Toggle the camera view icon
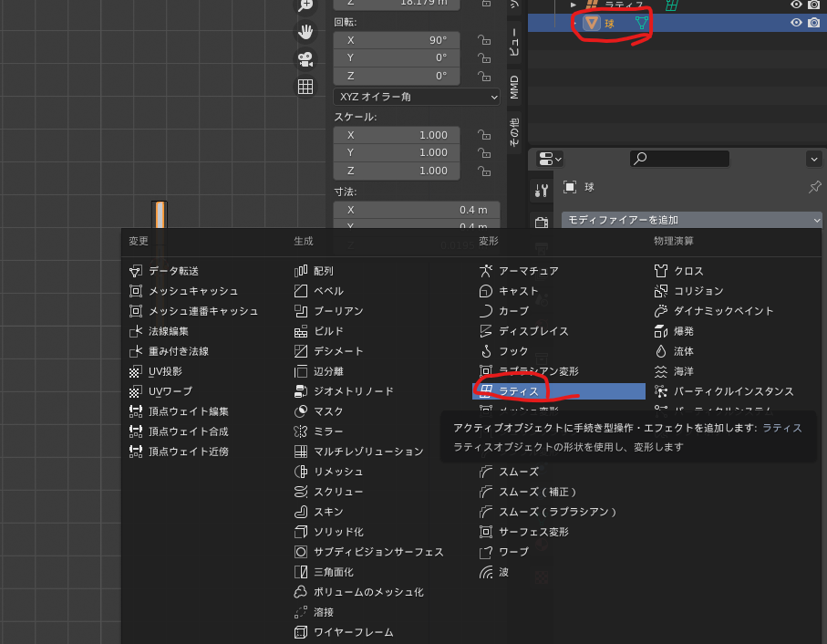 coord(305,59)
